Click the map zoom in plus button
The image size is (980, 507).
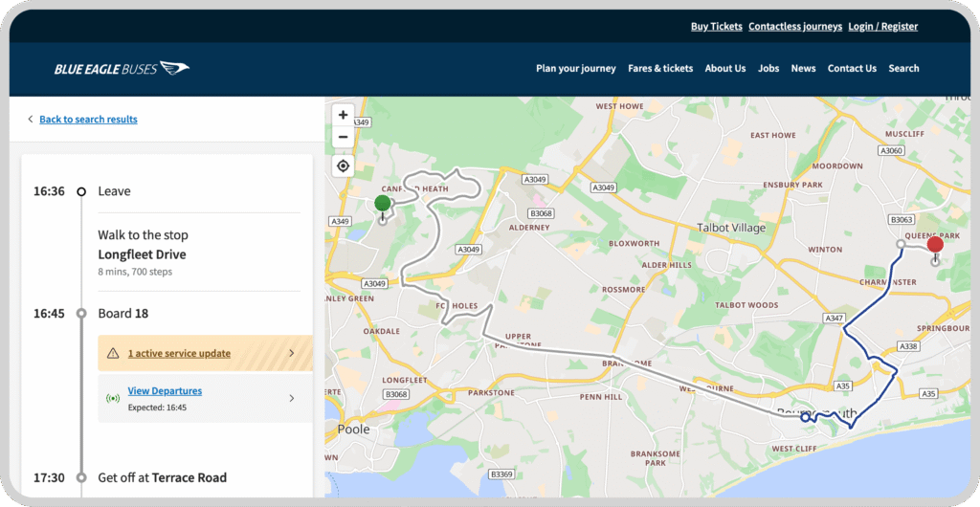coord(344,115)
